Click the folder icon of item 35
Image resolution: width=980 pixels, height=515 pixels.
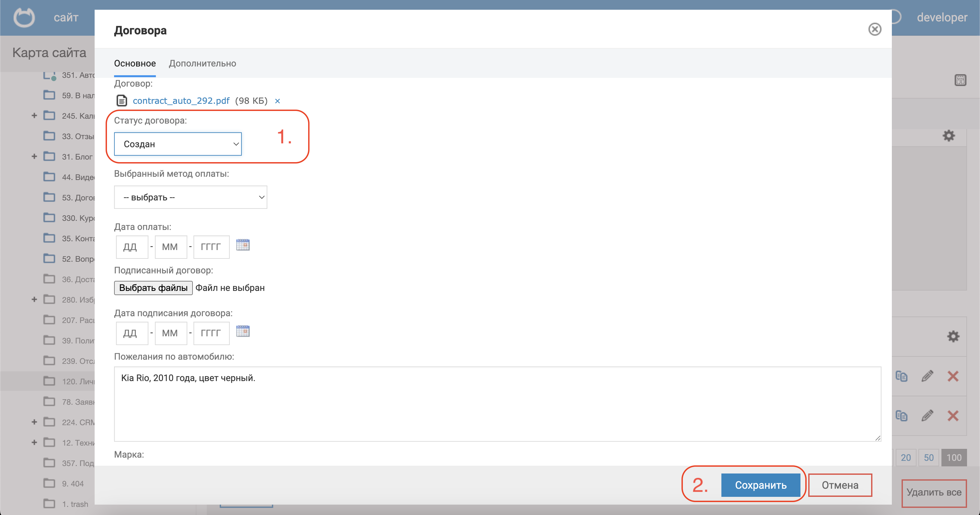49,238
